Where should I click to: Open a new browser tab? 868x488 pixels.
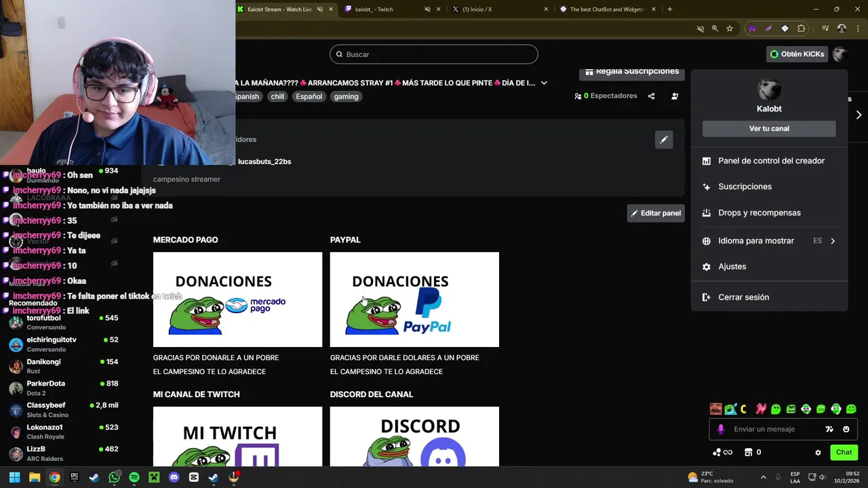pyautogui.click(x=670, y=9)
